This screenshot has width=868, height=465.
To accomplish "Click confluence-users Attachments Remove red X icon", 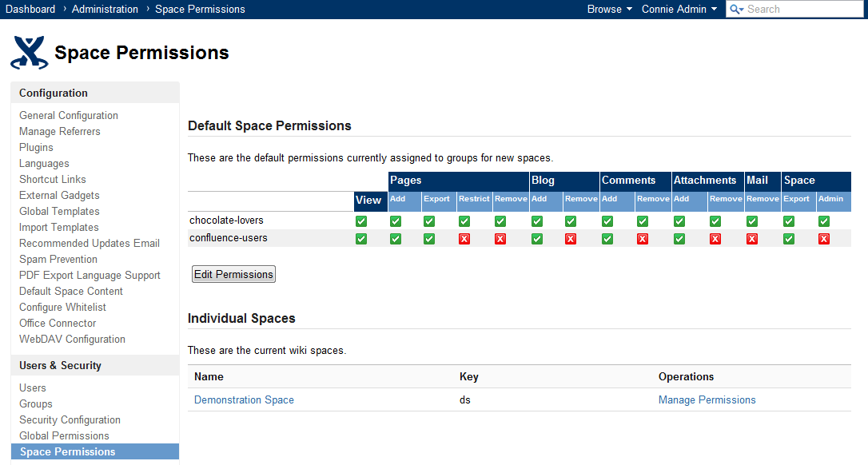I will tap(715, 239).
